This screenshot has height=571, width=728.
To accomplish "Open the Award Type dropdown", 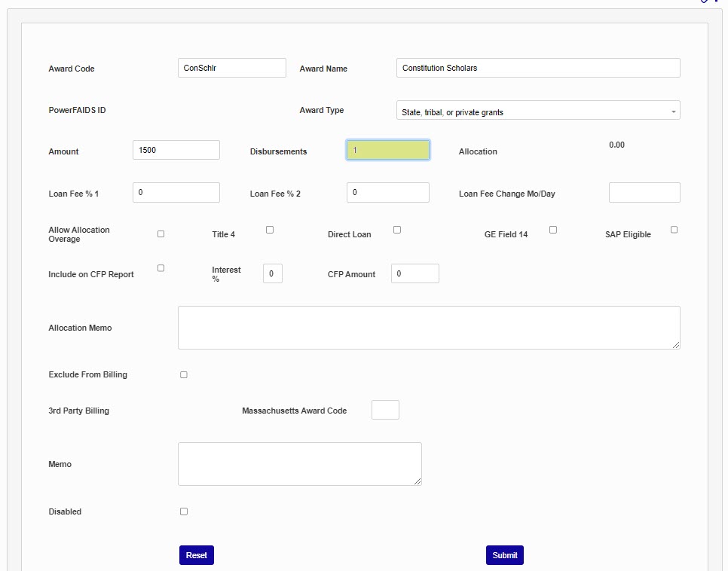I will click(x=537, y=111).
